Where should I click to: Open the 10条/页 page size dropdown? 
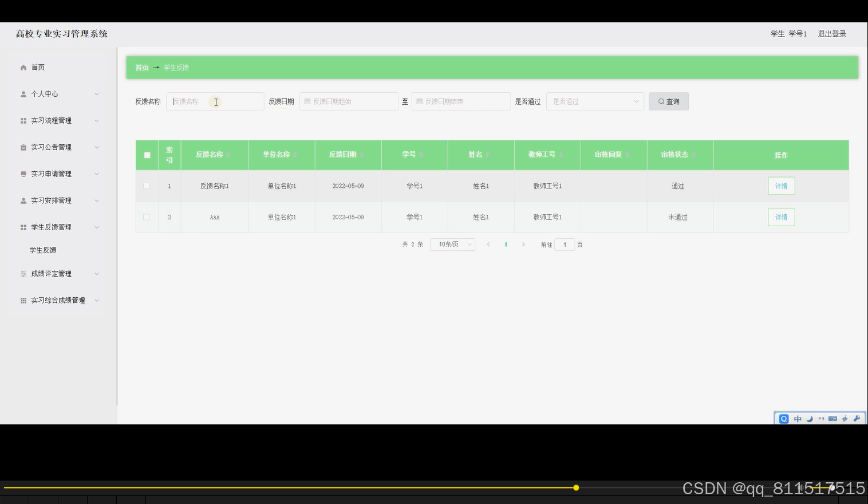coord(452,245)
